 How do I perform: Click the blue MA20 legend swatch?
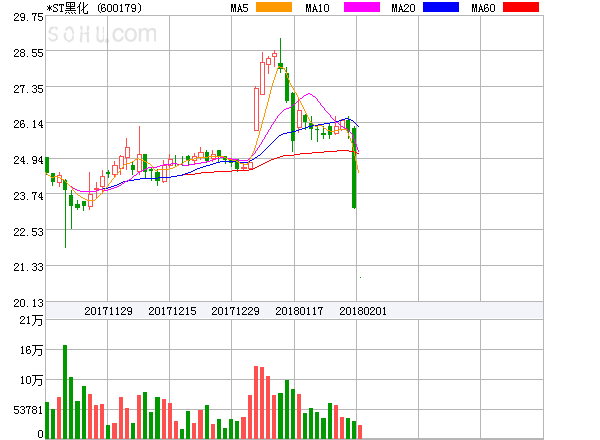(x=441, y=7)
